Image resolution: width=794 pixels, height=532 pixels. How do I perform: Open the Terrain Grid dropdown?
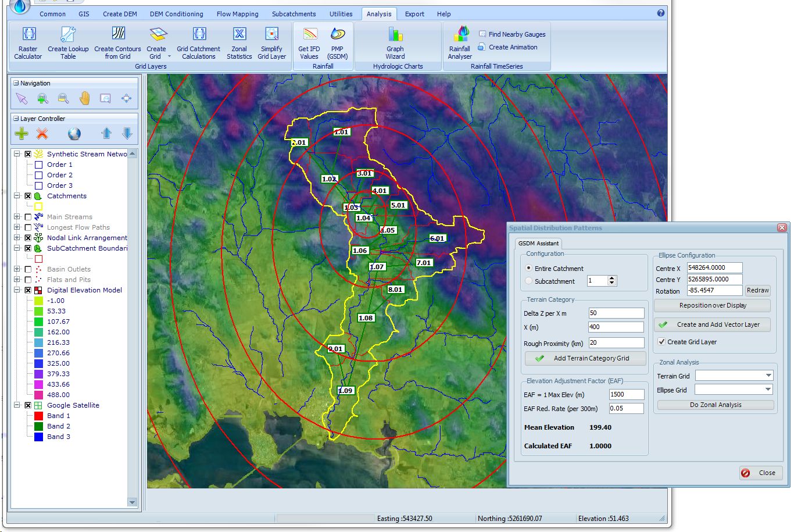768,376
